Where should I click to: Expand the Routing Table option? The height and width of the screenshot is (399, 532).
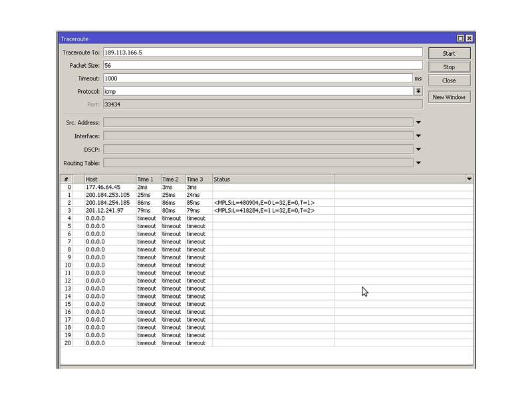[x=418, y=163]
